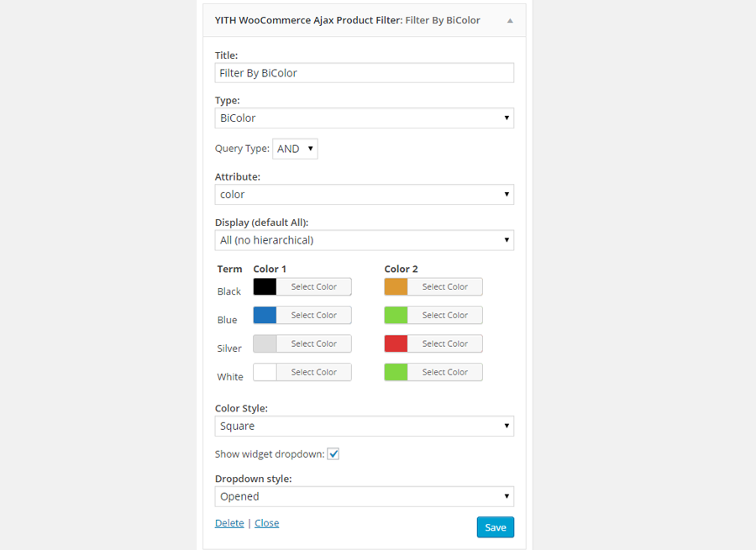This screenshot has width=756, height=550.
Task: Pick the orange Color 2 swatch for Black
Action: [396, 287]
